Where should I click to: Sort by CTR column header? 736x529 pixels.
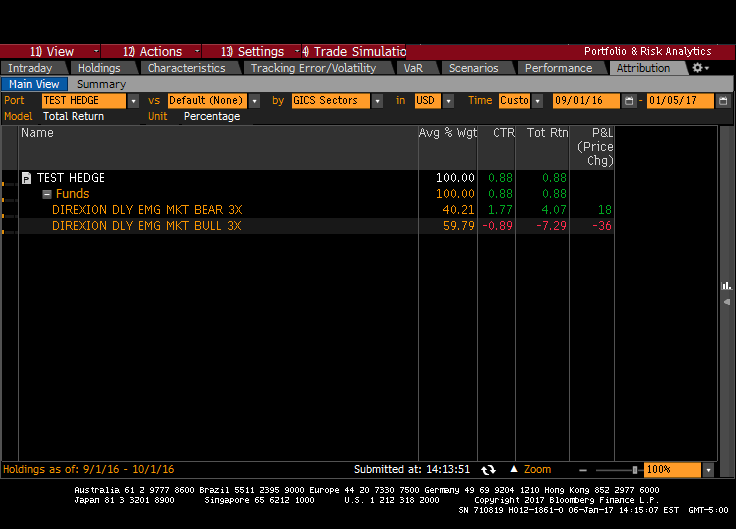tap(497, 147)
